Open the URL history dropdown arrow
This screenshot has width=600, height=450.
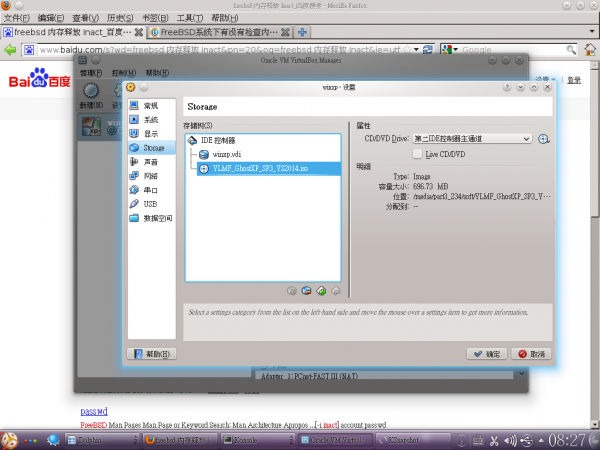point(416,49)
